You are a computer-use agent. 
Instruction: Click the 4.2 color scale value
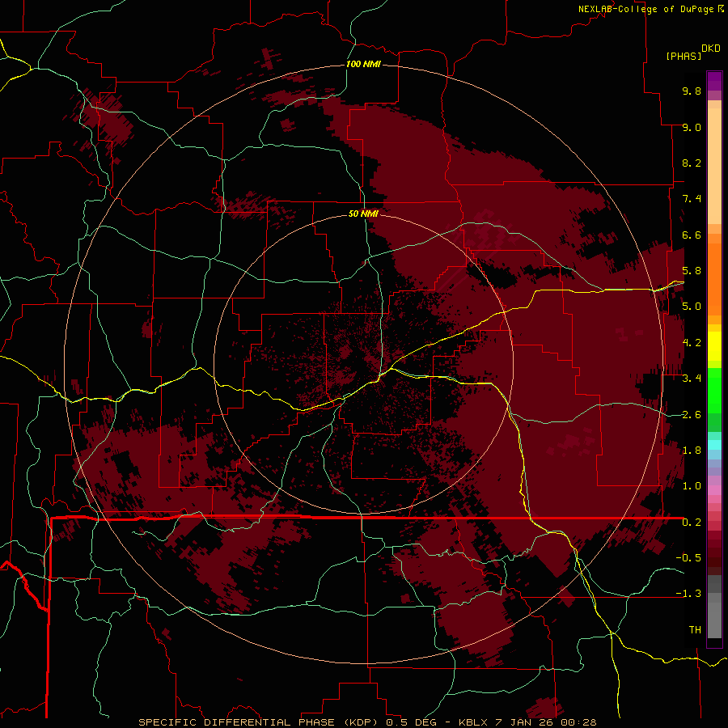point(692,343)
